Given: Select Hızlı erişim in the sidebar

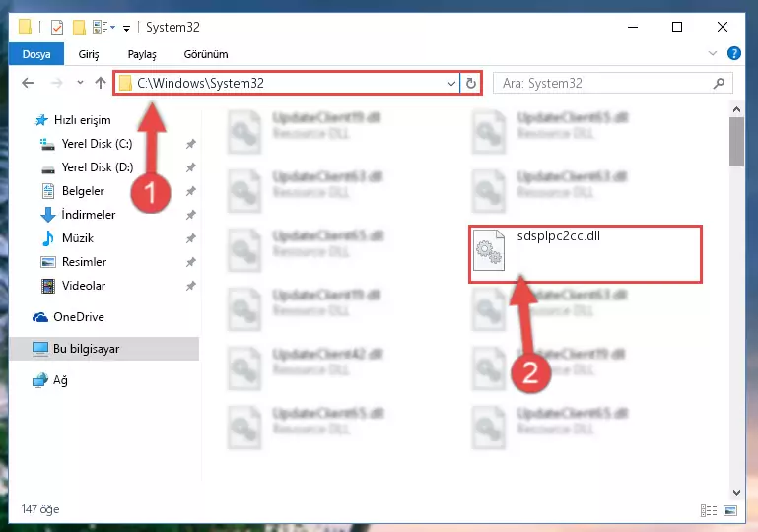Looking at the screenshot, I should [82, 120].
